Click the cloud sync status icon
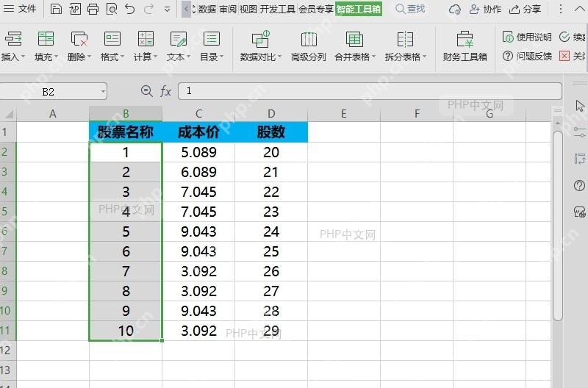Viewport: 588px width, 388px height. click(x=455, y=10)
